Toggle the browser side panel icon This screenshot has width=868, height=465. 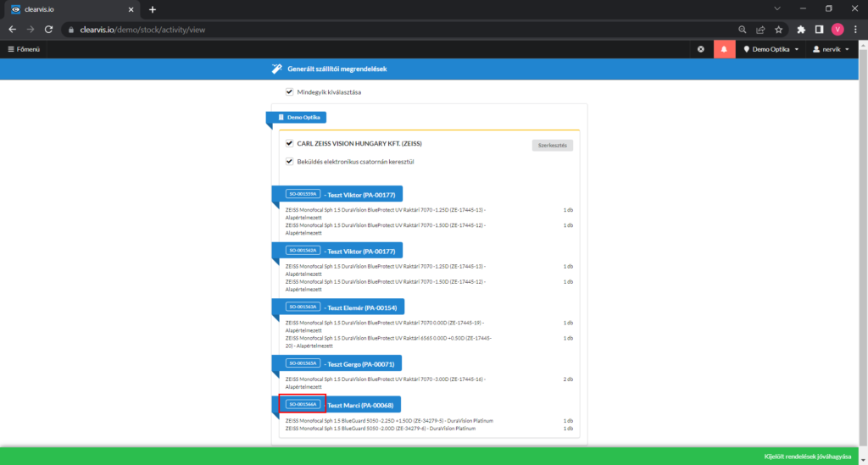820,29
